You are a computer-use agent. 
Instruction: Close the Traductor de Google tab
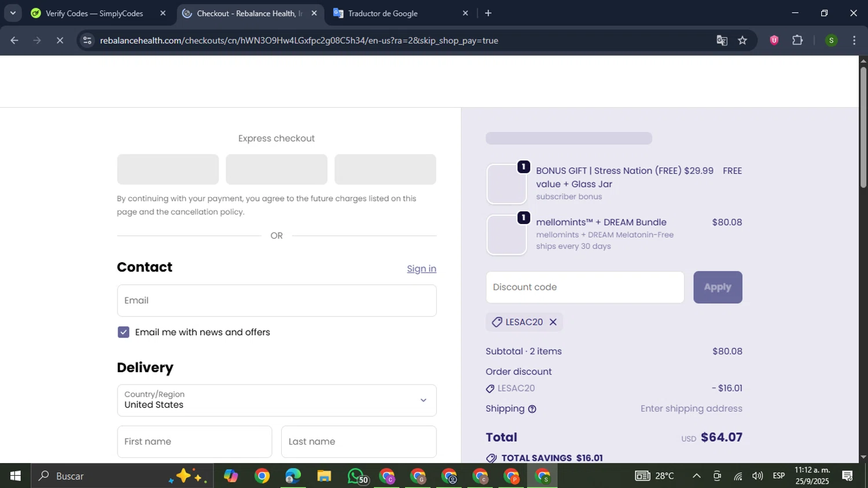pos(465,13)
